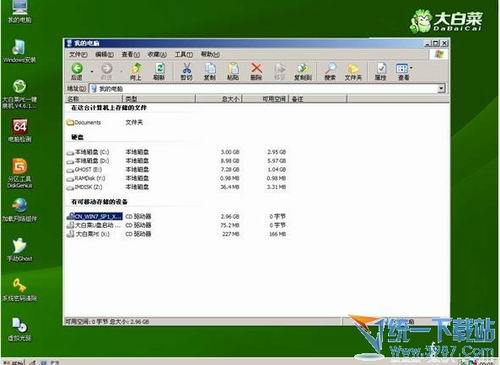Open the Windows安装 desktop icon

(x=19, y=51)
